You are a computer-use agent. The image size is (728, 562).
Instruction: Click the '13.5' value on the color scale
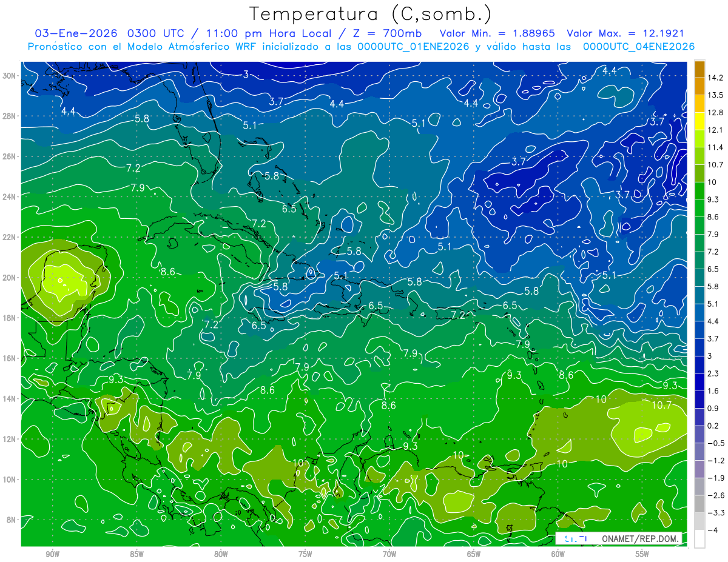715,95
